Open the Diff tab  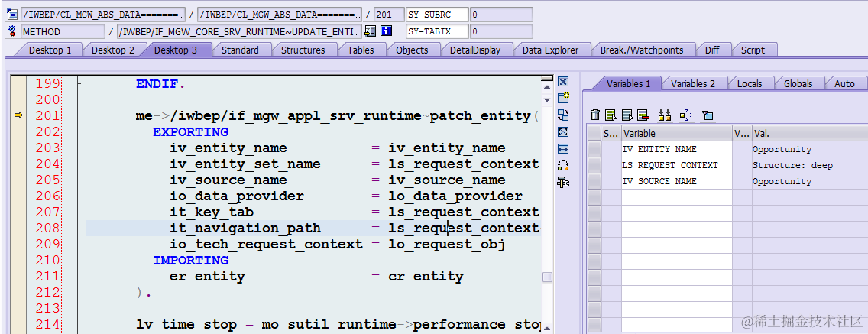tap(712, 50)
